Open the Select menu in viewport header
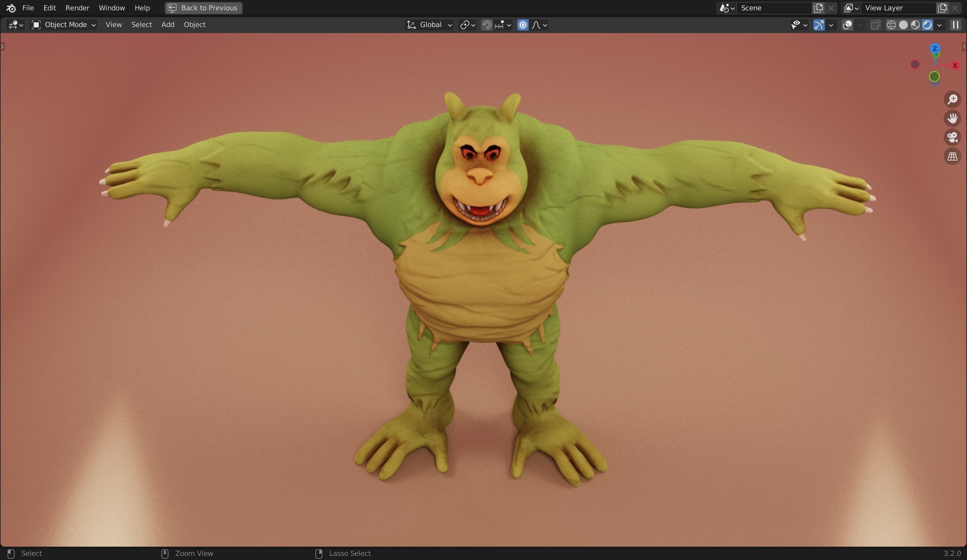 [142, 25]
